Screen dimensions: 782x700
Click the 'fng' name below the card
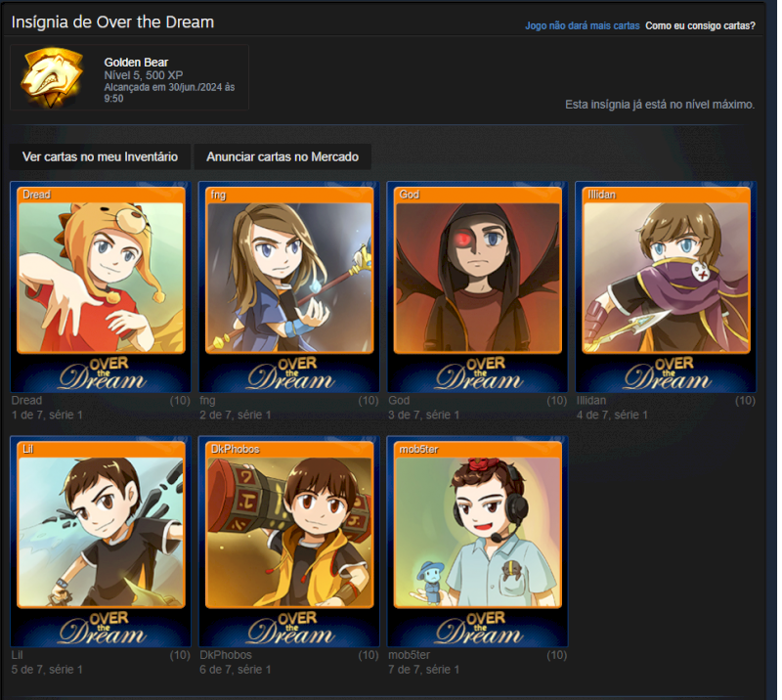click(207, 400)
